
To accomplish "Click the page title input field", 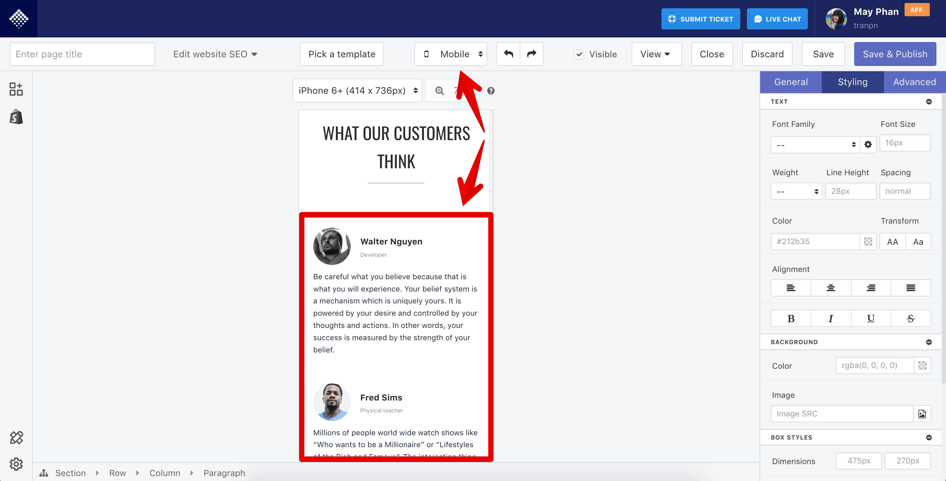I will pos(83,54).
